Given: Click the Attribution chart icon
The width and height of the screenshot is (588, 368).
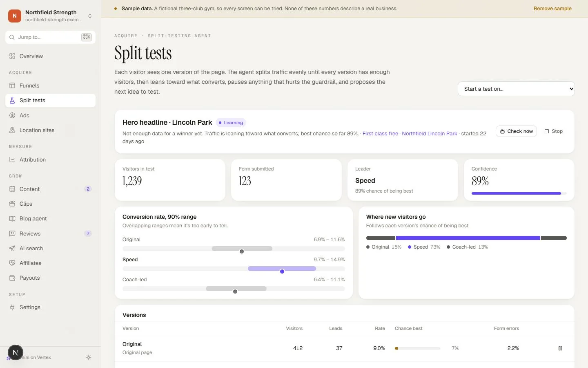Looking at the screenshot, I should (x=12, y=159).
